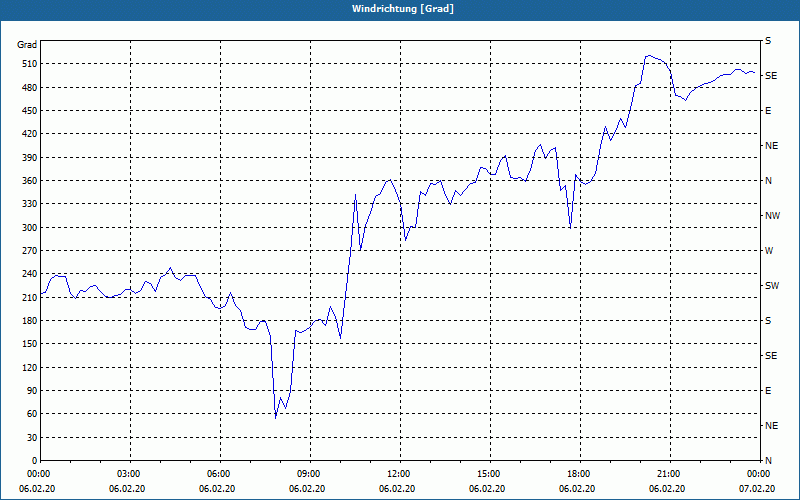The height and width of the screenshot is (500, 800).
Task: Click the 15:00 time label
Action: 490,473
